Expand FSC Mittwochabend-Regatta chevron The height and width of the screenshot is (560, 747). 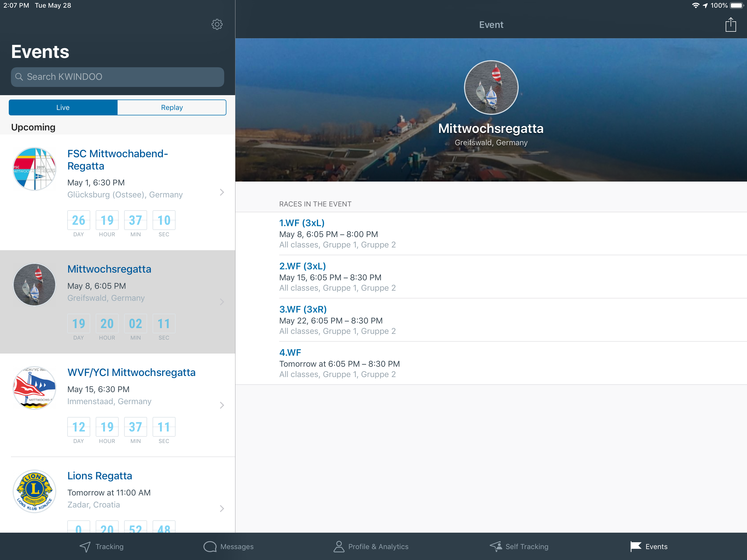[222, 192]
